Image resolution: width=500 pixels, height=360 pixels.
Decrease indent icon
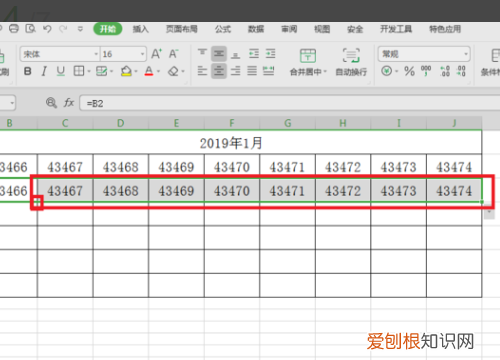click(x=254, y=53)
